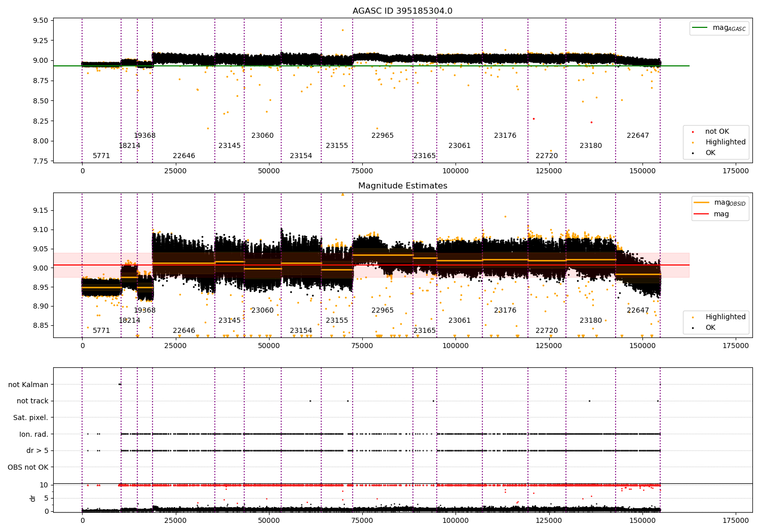Click the 8.85 y-axis tick label
Image resolution: width=760 pixels, height=532 pixels.
[x=41, y=326]
